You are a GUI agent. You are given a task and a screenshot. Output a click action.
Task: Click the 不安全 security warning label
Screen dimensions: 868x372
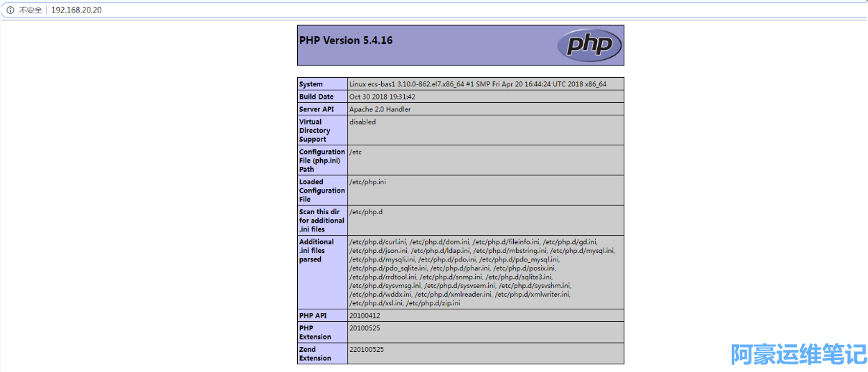[31, 10]
